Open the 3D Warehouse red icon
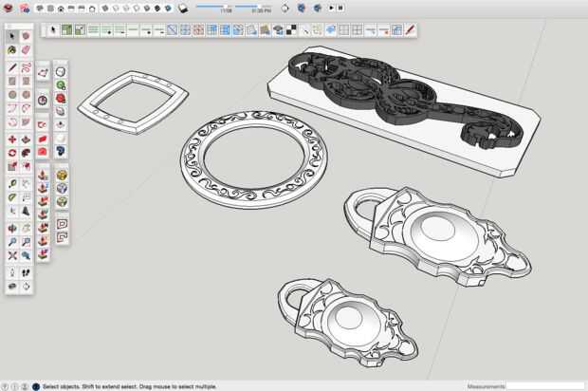This screenshot has height=391, width=588. [x=8, y=8]
